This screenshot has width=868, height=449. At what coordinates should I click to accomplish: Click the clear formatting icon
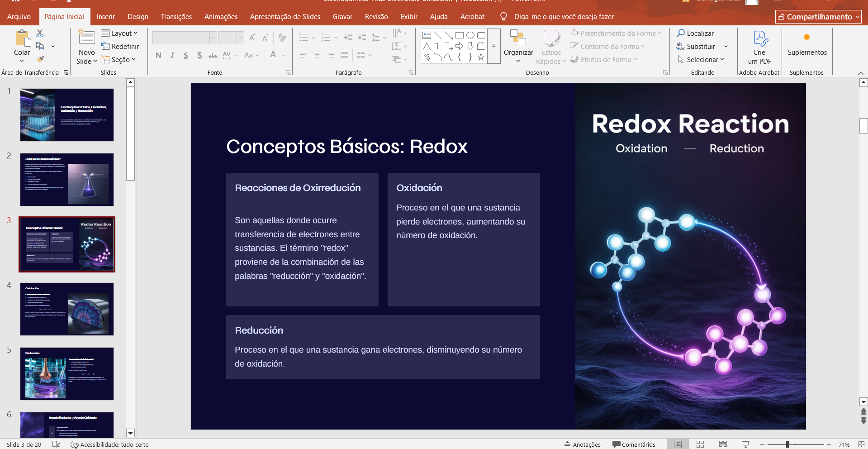[282, 38]
